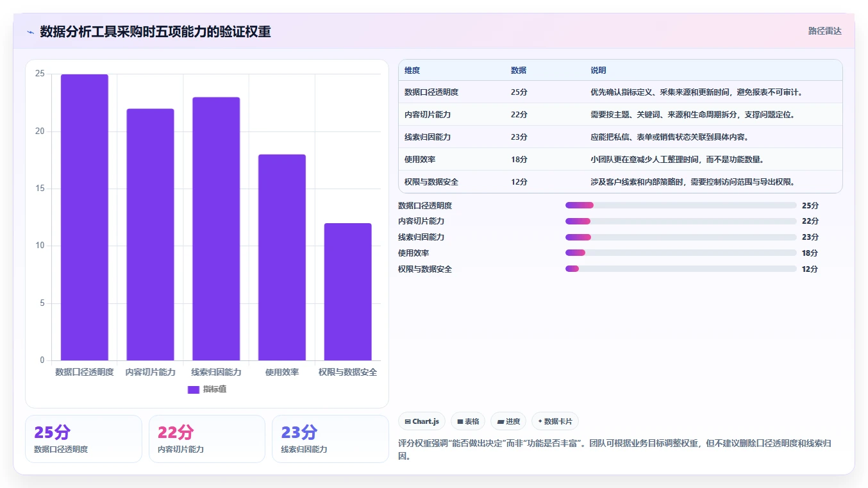Viewport: 868px width, 488px height.
Task: Click the 25分 value next to progress bar
Action: [810, 205]
